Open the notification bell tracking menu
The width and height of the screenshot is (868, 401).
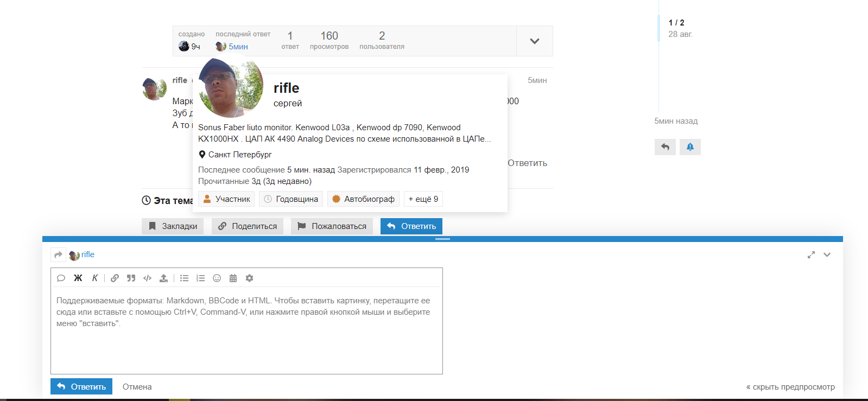(x=690, y=147)
